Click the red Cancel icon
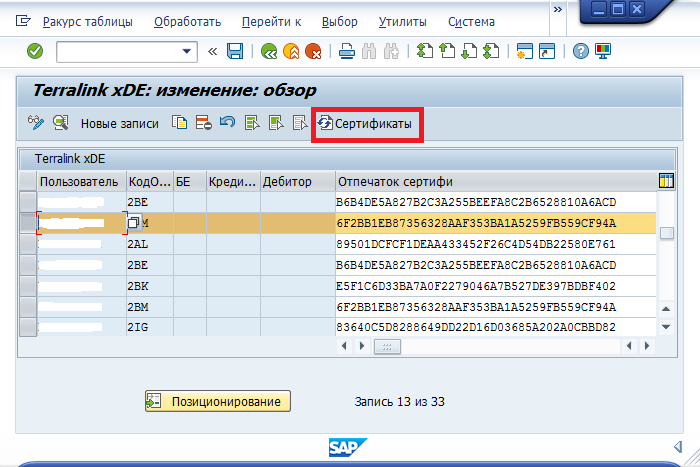Image resolution: width=700 pixels, height=467 pixels. pyautogui.click(x=313, y=51)
